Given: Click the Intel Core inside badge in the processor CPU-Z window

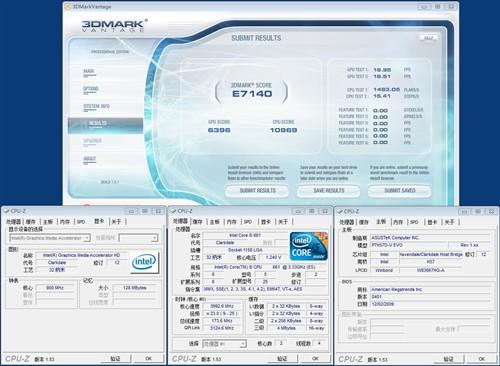Looking at the screenshot, I should (x=308, y=246).
